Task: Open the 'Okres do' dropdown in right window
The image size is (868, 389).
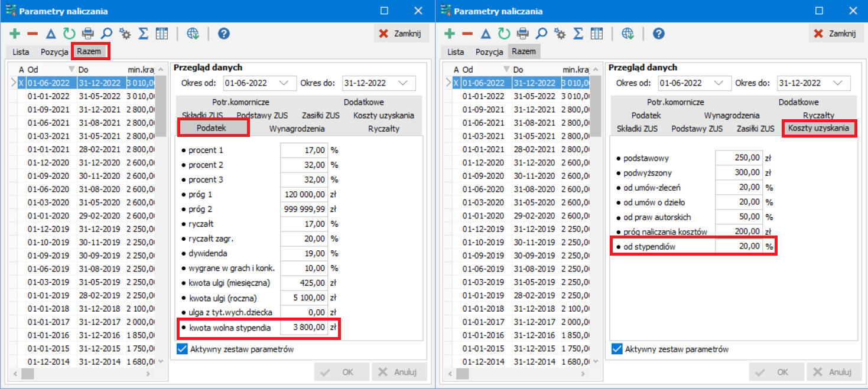Action: coord(838,83)
